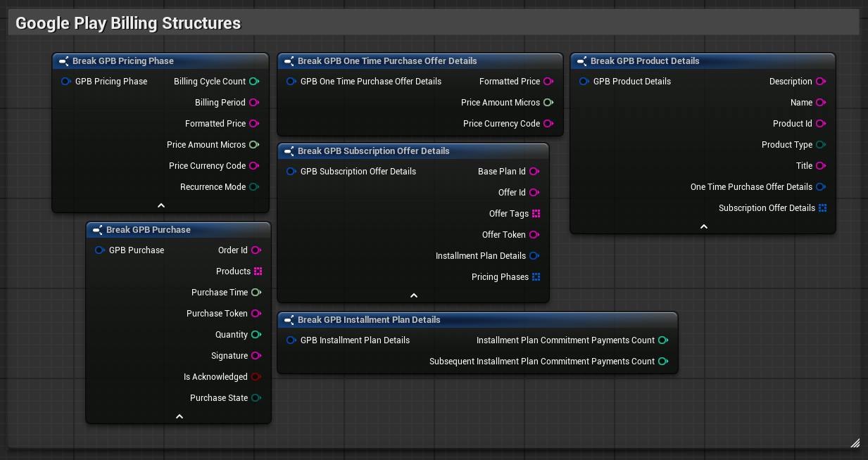Select the Break GPB One Time Purchase Offer Details title

pos(387,61)
